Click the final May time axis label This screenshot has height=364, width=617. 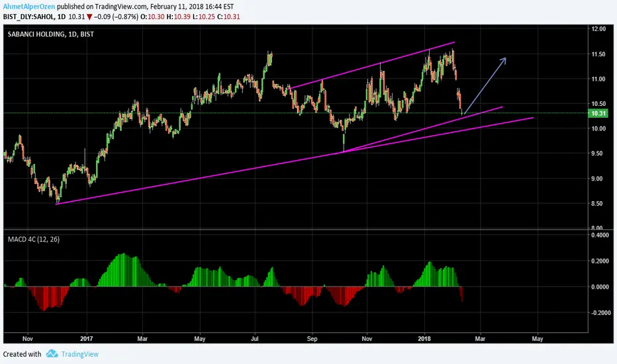point(538,338)
